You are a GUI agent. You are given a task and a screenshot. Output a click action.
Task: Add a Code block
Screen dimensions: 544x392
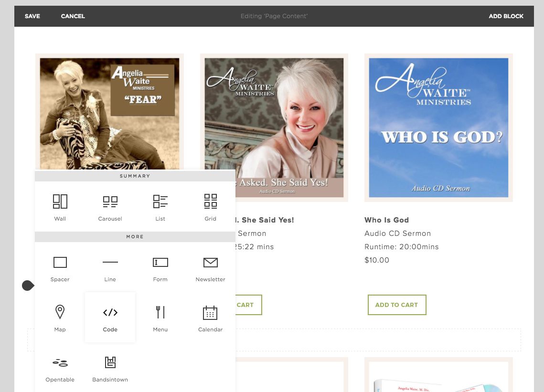pyautogui.click(x=110, y=318)
